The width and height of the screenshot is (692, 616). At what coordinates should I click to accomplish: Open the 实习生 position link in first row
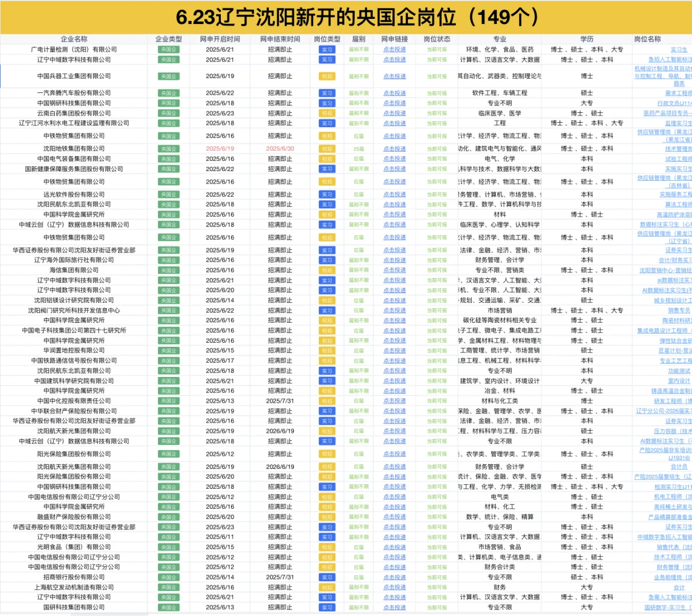[679, 50]
